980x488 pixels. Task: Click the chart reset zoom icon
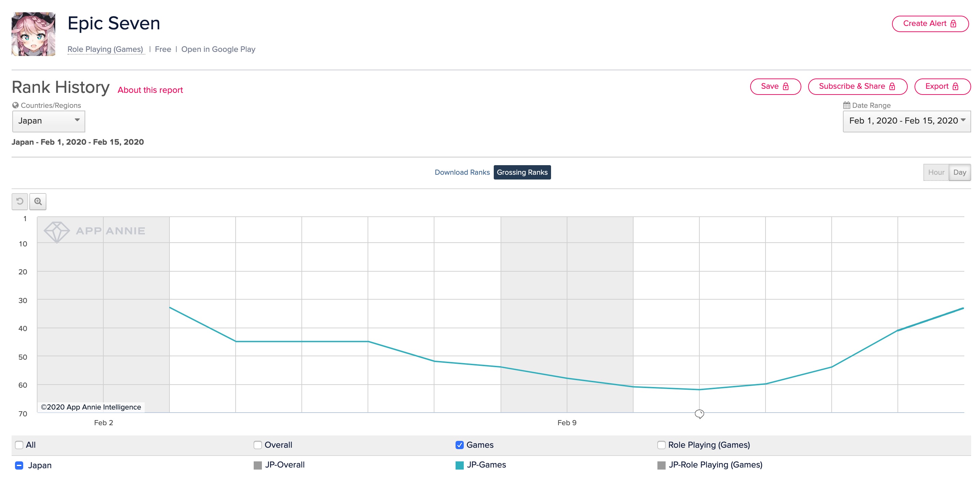[x=20, y=201]
